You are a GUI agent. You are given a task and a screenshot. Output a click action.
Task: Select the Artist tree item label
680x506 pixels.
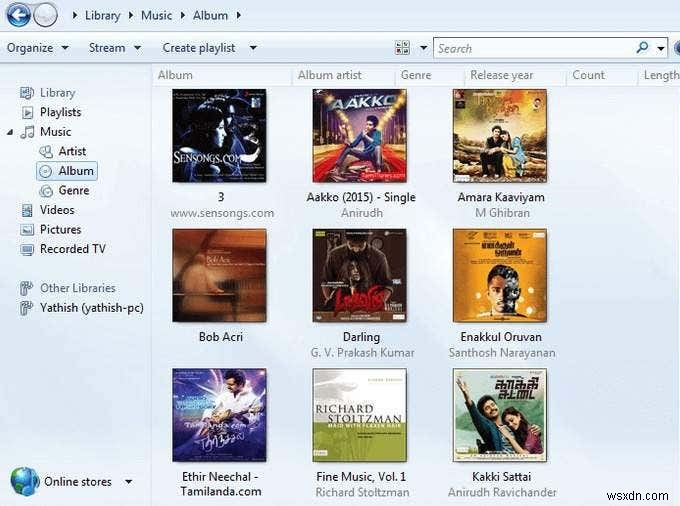tap(72, 151)
